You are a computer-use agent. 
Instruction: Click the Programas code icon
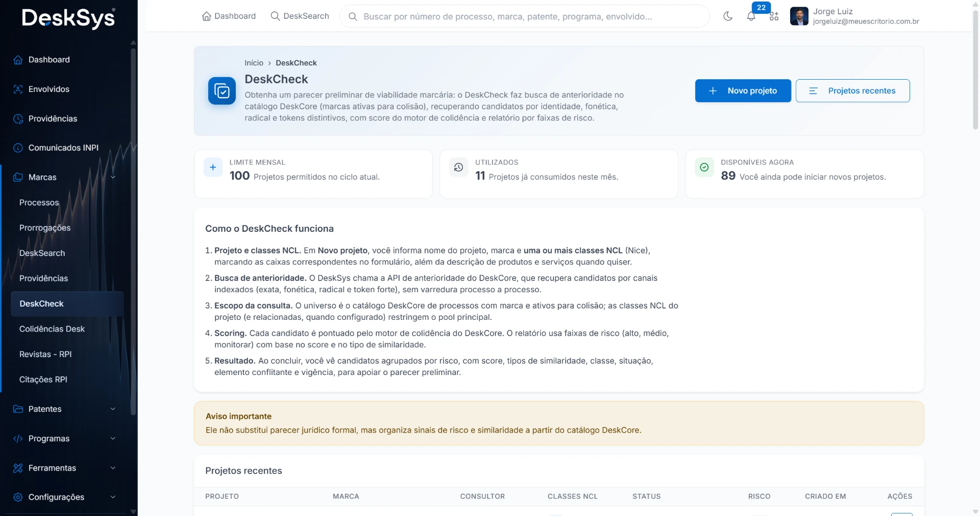point(18,438)
